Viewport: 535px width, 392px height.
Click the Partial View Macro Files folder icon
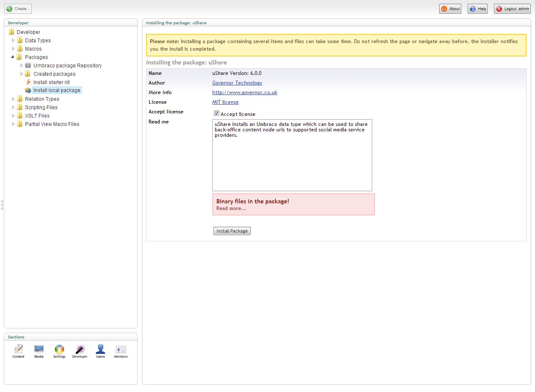[x=20, y=124]
